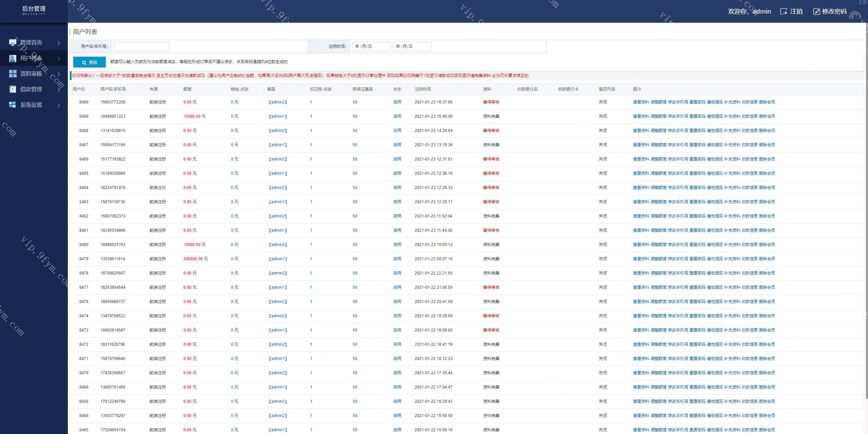Click the 资料审核 grid icon
The height and width of the screenshot is (434, 868).
pos(13,74)
